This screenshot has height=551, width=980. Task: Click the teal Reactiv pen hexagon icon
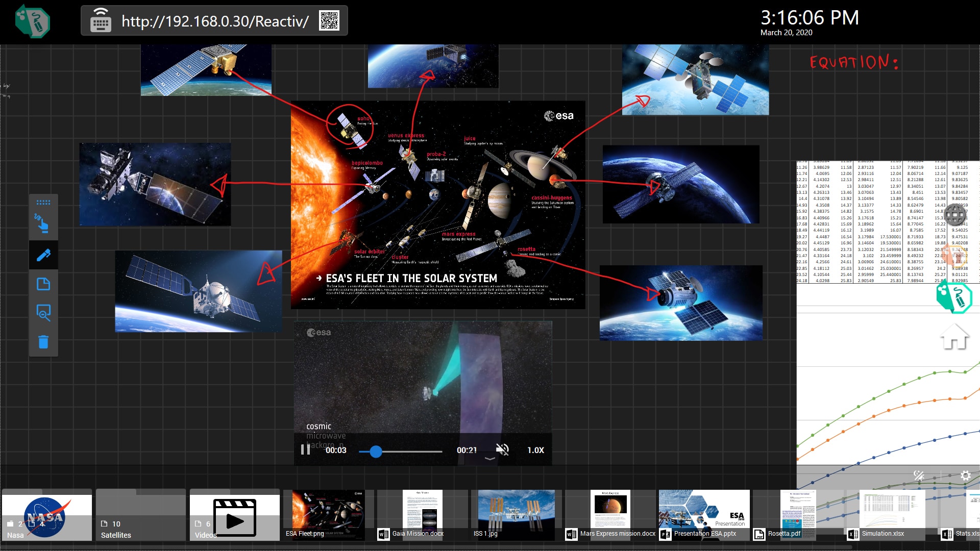pos(953,297)
